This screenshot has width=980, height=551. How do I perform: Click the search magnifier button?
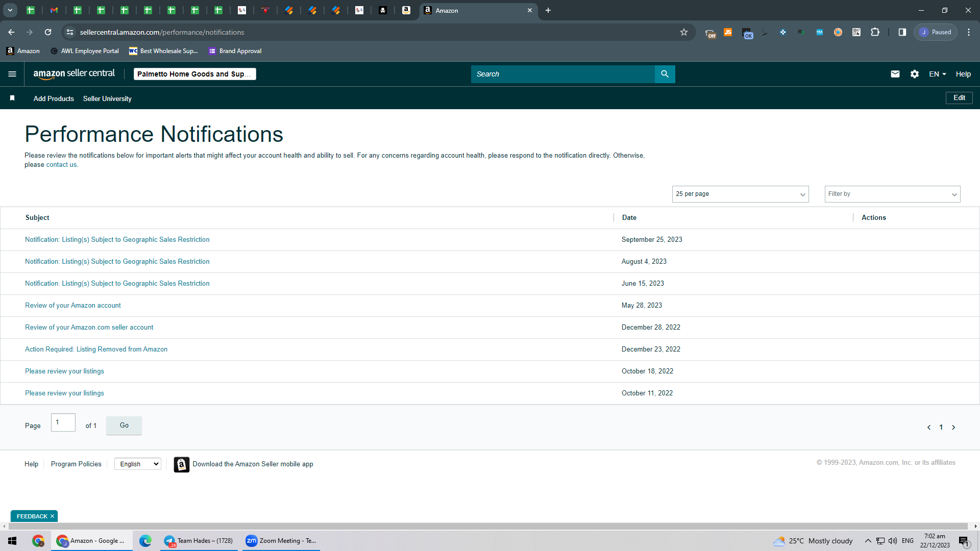tap(665, 74)
